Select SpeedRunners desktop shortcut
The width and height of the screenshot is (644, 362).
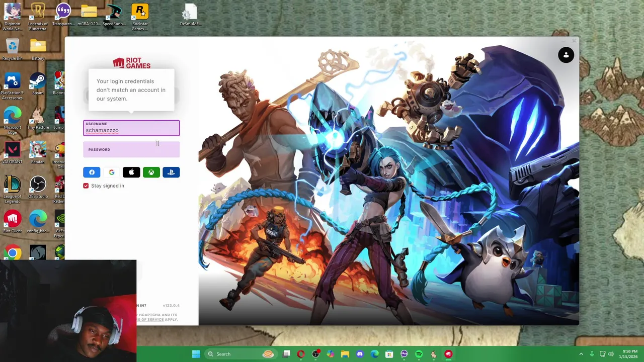click(114, 15)
